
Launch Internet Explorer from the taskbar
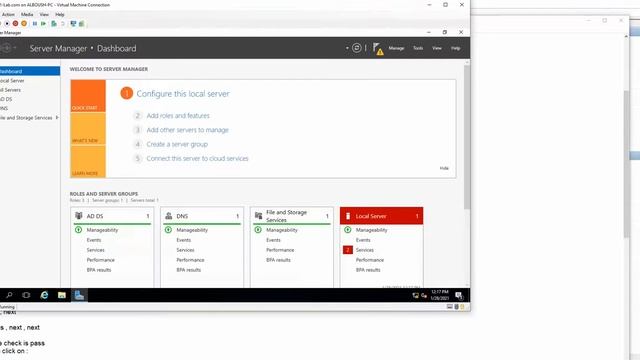44,295
